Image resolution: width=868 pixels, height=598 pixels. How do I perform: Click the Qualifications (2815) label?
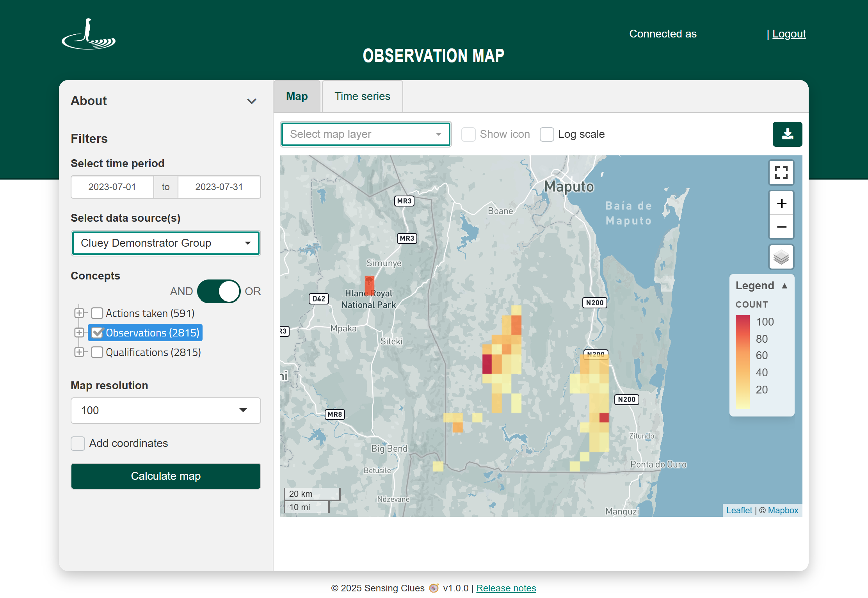[153, 352]
